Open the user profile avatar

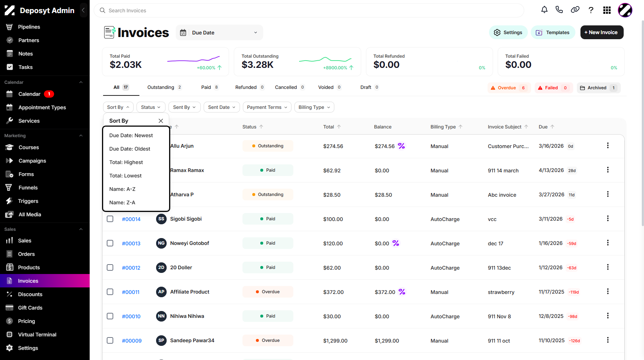[x=625, y=10]
